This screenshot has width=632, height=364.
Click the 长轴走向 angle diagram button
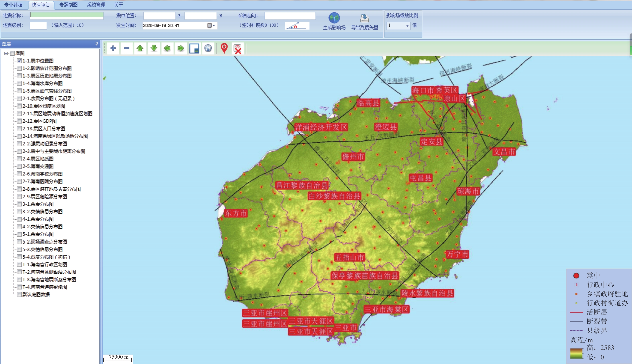[297, 26]
